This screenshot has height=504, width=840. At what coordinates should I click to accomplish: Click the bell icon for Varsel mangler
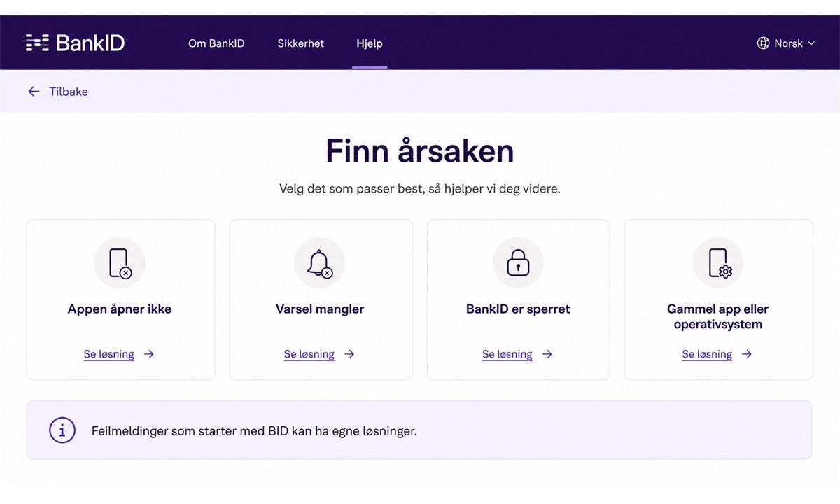point(319,262)
